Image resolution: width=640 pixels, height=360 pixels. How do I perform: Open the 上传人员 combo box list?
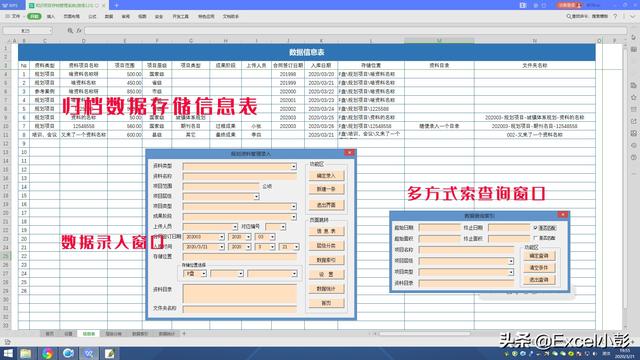[x=235, y=227]
